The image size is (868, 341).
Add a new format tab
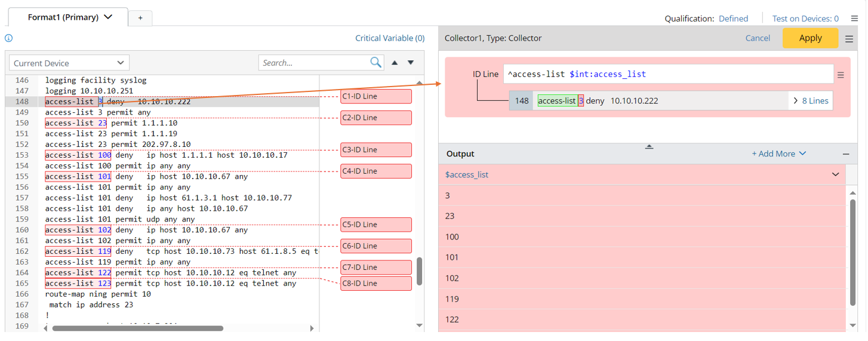click(140, 18)
